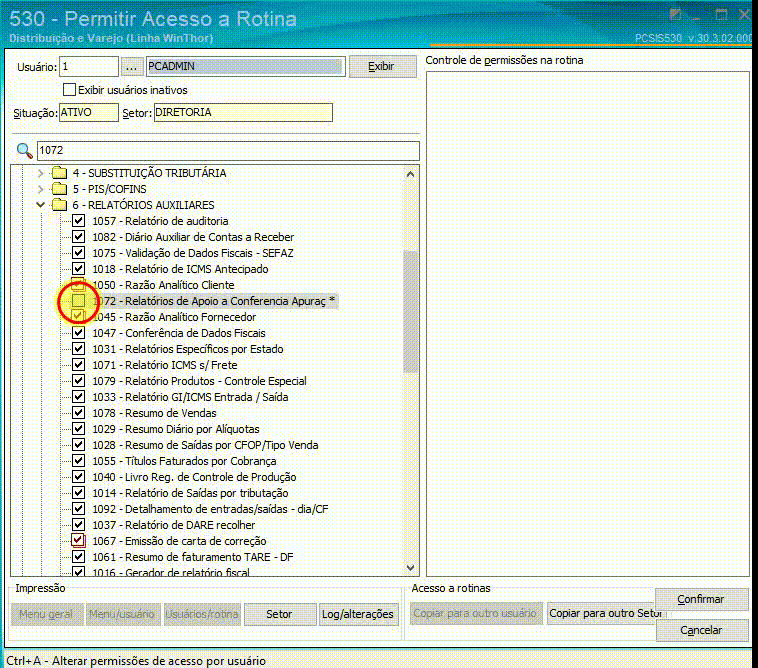The height and width of the screenshot is (668, 758).
Task: Click the folder icon for 5 - PIS/COFINS
Action: pos(59,189)
